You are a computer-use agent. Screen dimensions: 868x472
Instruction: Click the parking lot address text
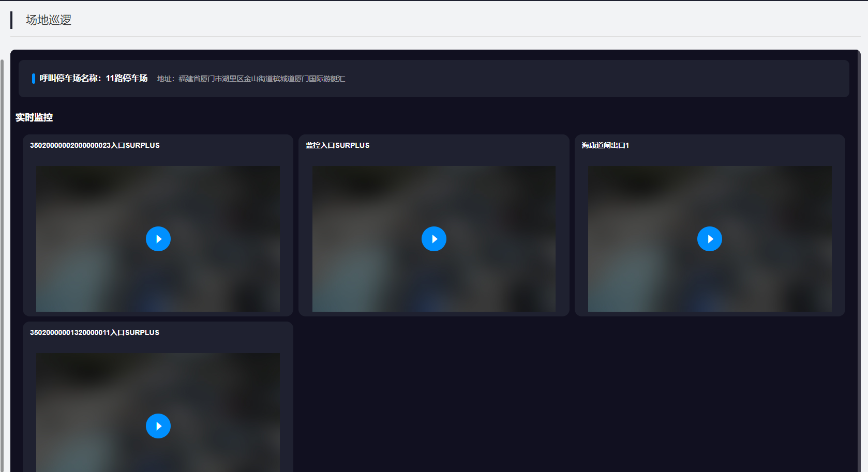coord(251,79)
